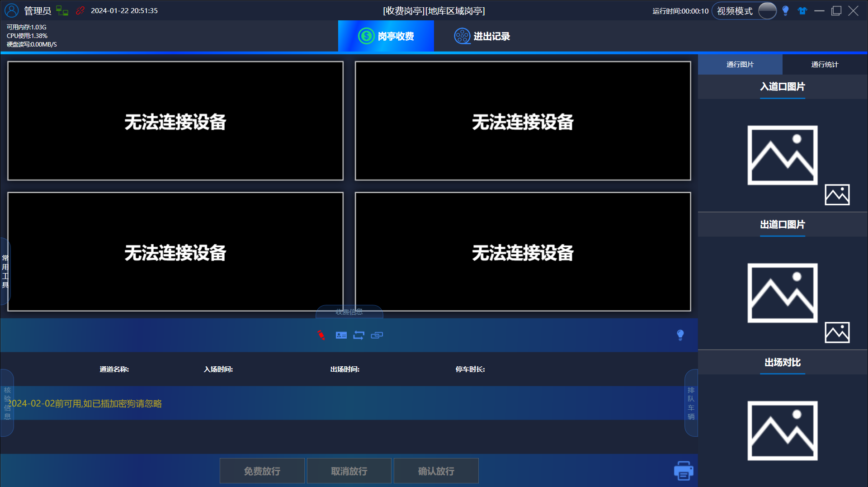Click the bottom-left camera feed panel

[x=175, y=251]
